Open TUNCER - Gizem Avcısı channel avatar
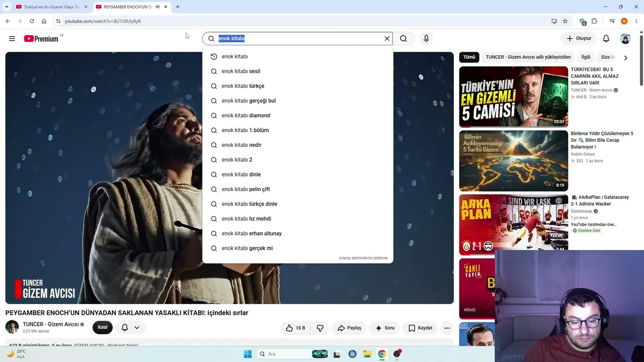Image resolution: width=644 pixels, height=362 pixels. tap(12, 327)
